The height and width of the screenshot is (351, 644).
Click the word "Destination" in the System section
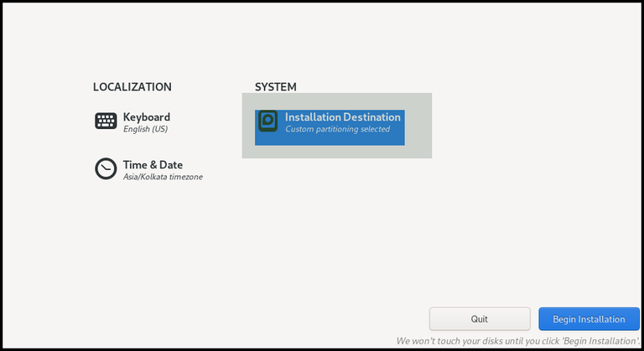coord(371,117)
